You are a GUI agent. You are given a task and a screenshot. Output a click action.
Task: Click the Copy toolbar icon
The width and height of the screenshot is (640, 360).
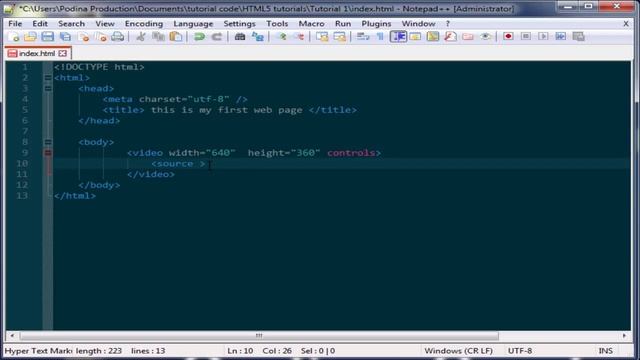click(158, 37)
